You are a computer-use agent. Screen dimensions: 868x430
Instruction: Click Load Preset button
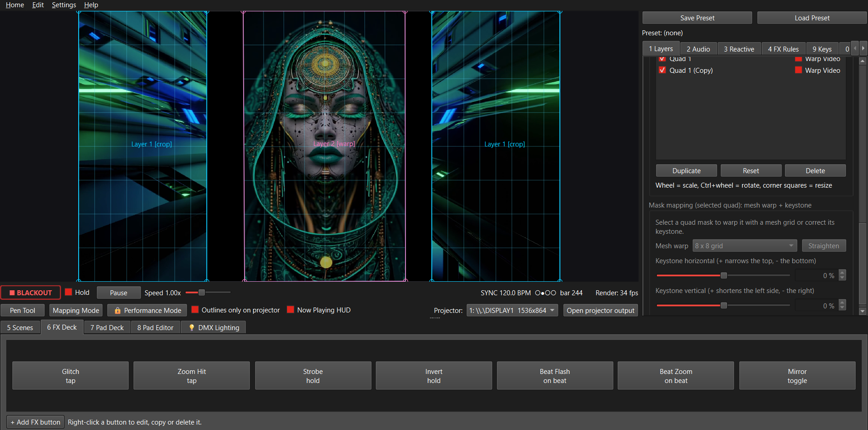tap(812, 18)
